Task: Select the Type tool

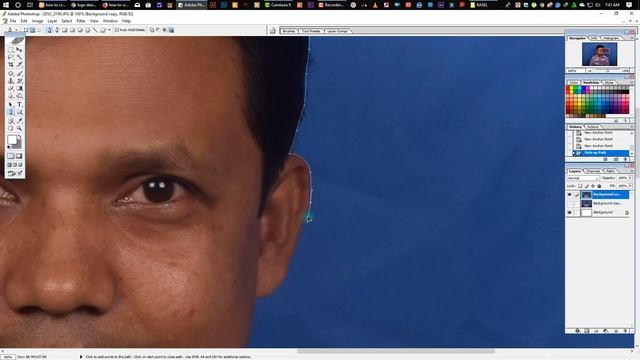Action: click(x=20, y=104)
